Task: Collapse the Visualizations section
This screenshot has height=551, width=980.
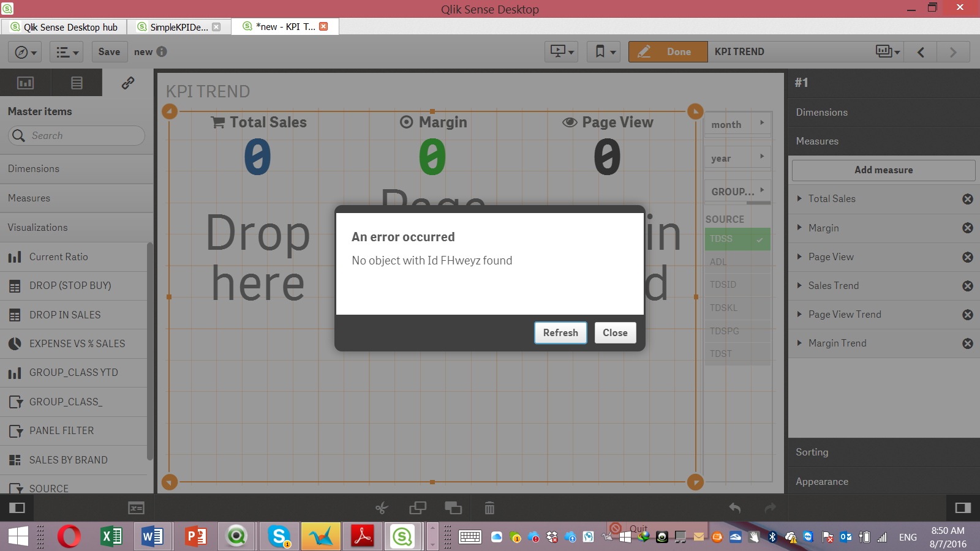Action: click(77, 228)
